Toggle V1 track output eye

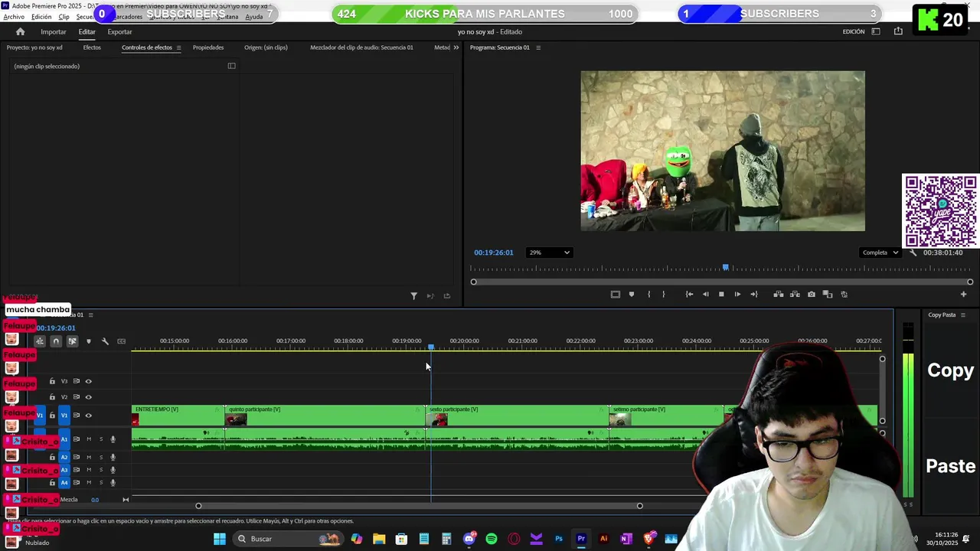88,416
